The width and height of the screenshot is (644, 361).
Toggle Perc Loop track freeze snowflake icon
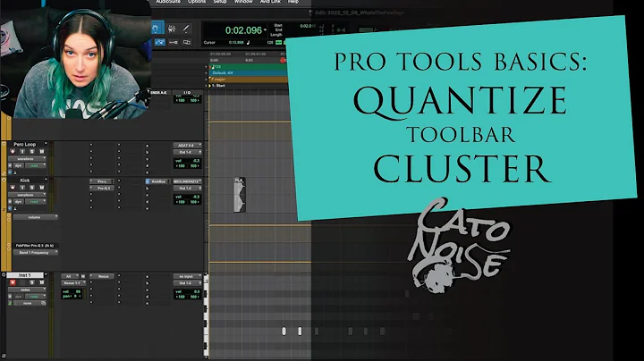[10, 165]
